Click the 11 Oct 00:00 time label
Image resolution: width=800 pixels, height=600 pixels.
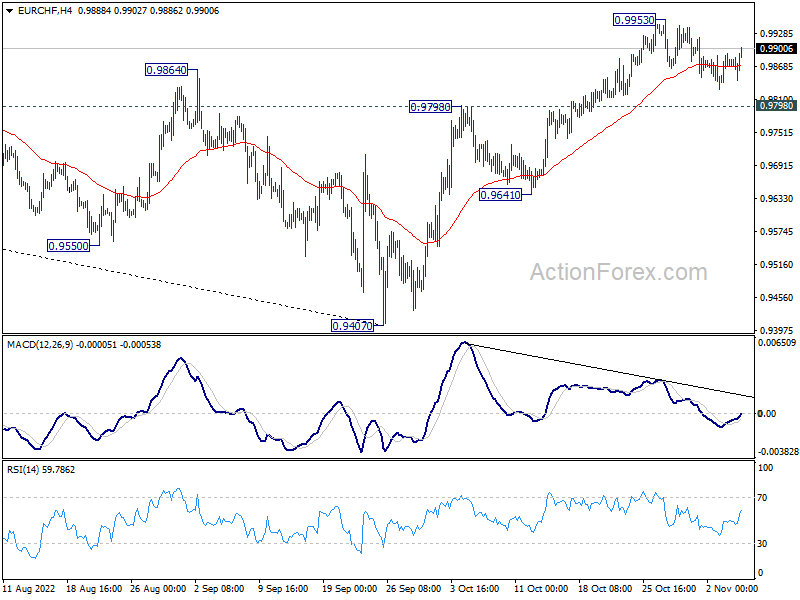(x=541, y=588)
